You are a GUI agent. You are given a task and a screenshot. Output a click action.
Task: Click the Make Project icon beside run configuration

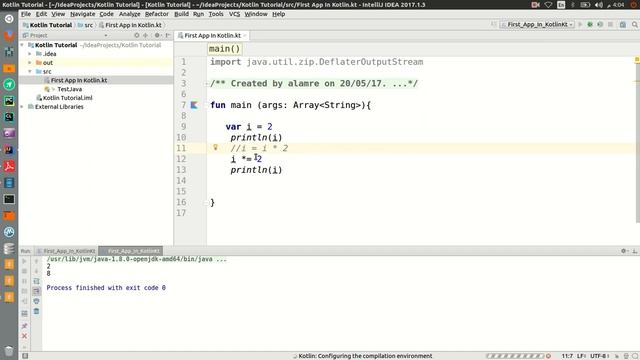point(494,24)
